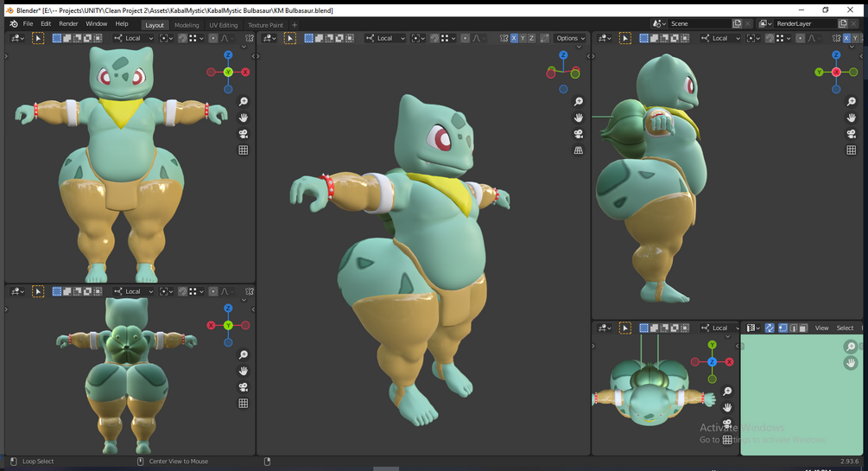
Task: Open the View menu in UV editor
Action: (x=821, y=328)
